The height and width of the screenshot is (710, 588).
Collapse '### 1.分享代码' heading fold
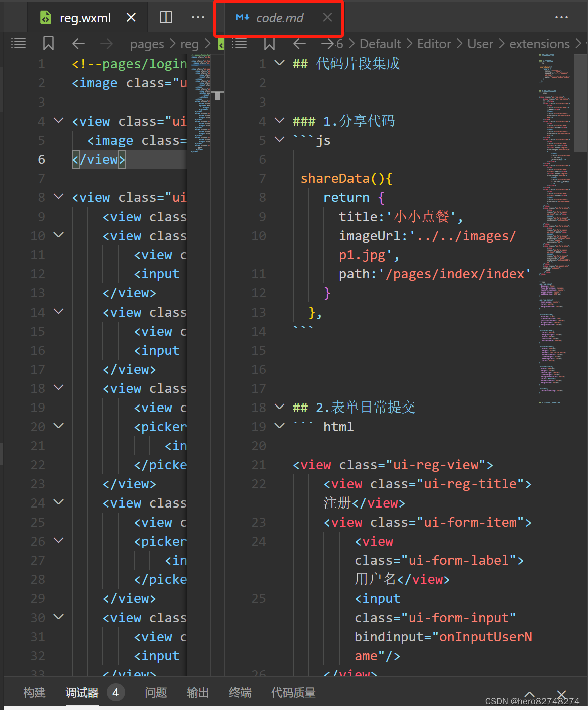(279, 121)
